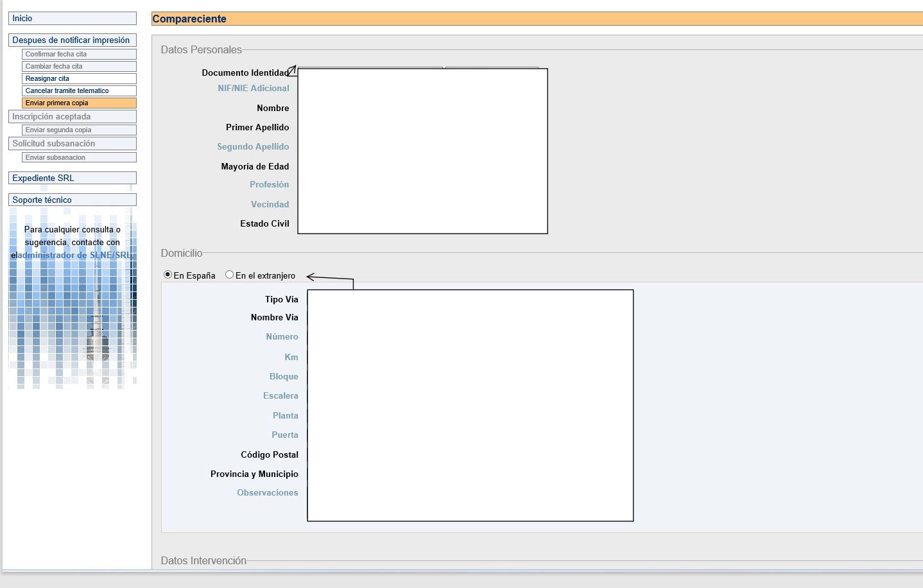Open Inscripción aceptada section

click(72, 117)
